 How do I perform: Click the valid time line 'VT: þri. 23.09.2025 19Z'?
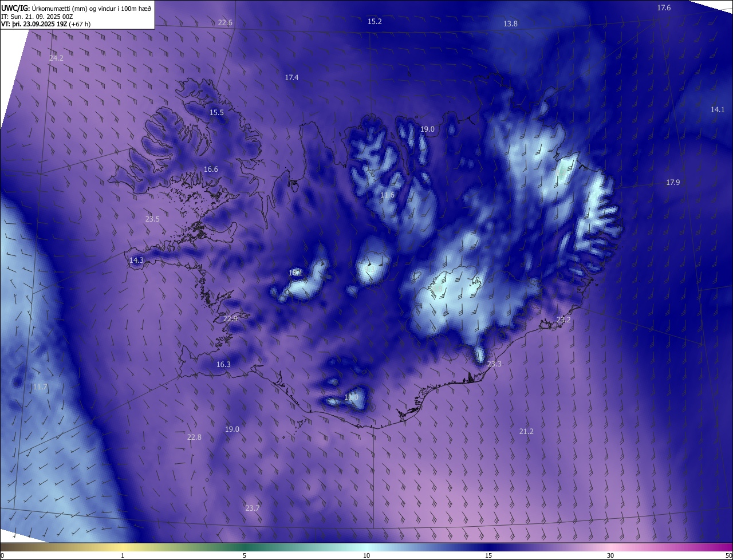(x=34, y=24)
